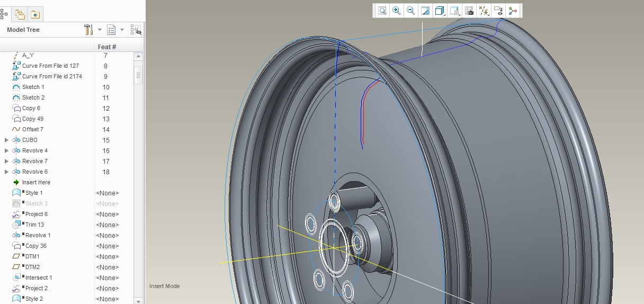This screenshot has width=644, height=304.
Task: Switch to the Model Tree tab
Action: [x=5, y=14]
